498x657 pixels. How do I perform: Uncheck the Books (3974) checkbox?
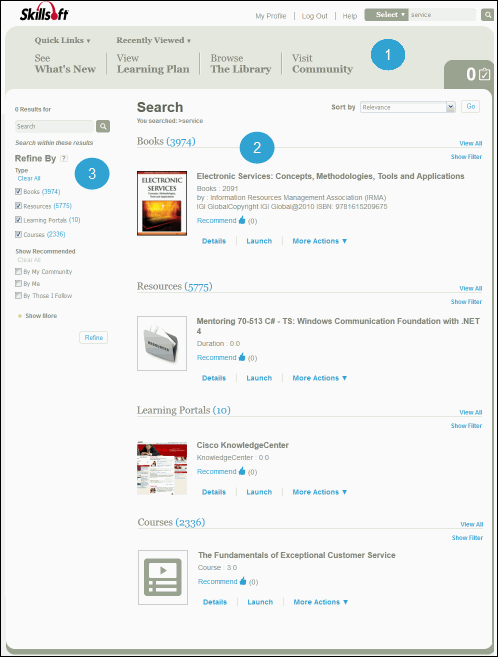point(18,191)
